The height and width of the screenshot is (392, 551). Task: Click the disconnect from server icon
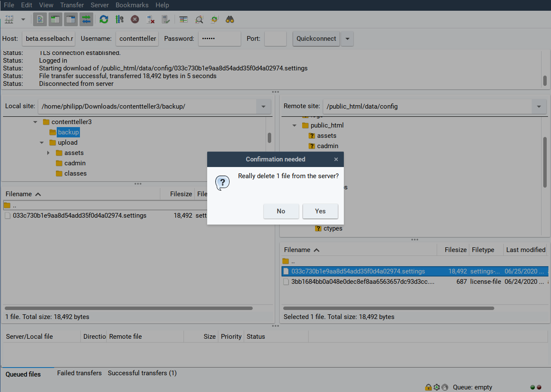(150, 19)
